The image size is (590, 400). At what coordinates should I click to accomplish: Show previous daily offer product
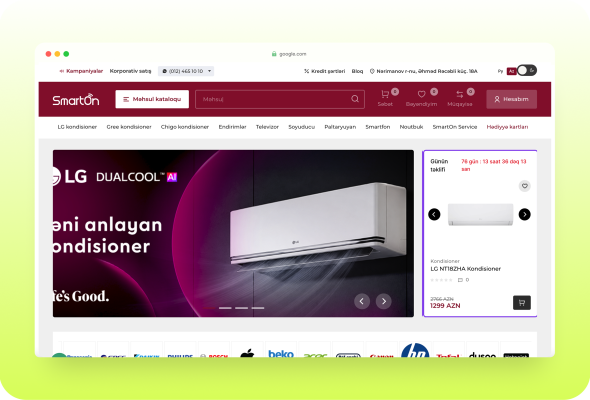[x=434, y=214]
